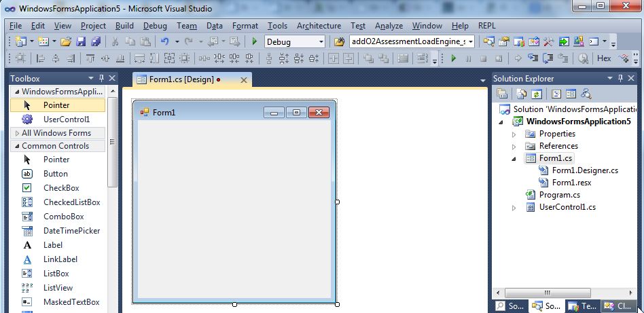Open the Debug configuration dropdown
Image resolution: width=644 pixels, height=313 pixels.
[321, 42]
